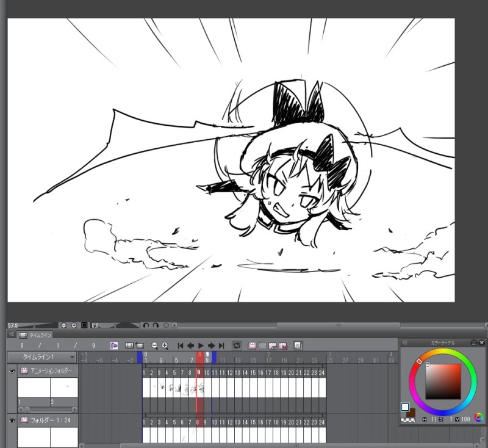
Task: Zoom in the timeline view
Action: [x=165, y=345]
